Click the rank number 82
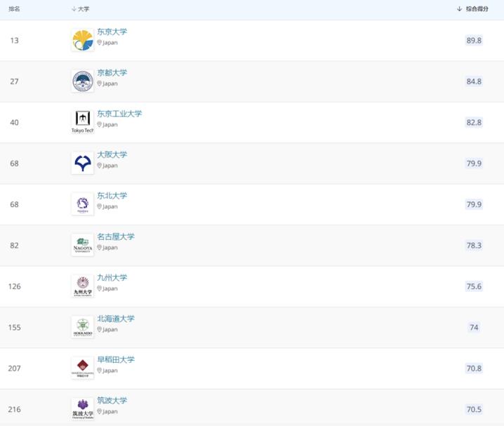 click(15, 246)
